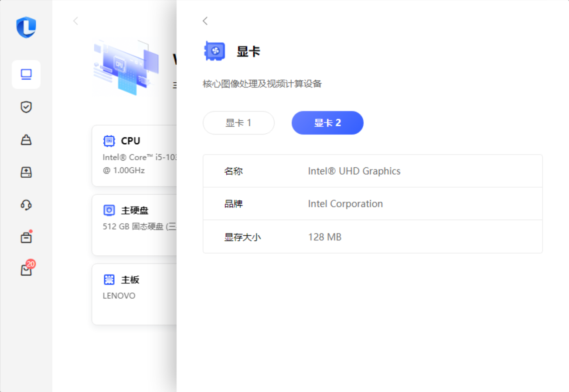Screen dimensions: 569x392
Task: Click the 品牌 row label
Action: click(x=233, y=204)
